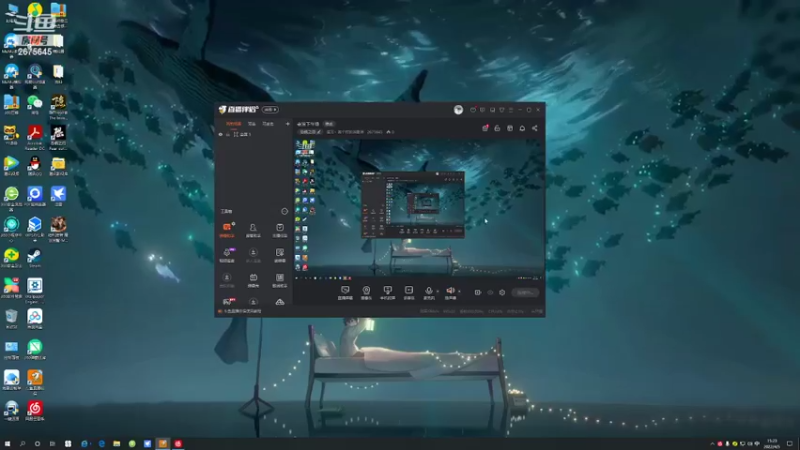The width and height of the screenshot is (800, 450).
Task: Open the WeChat desktop shortcut
Action: pos(35,104)
